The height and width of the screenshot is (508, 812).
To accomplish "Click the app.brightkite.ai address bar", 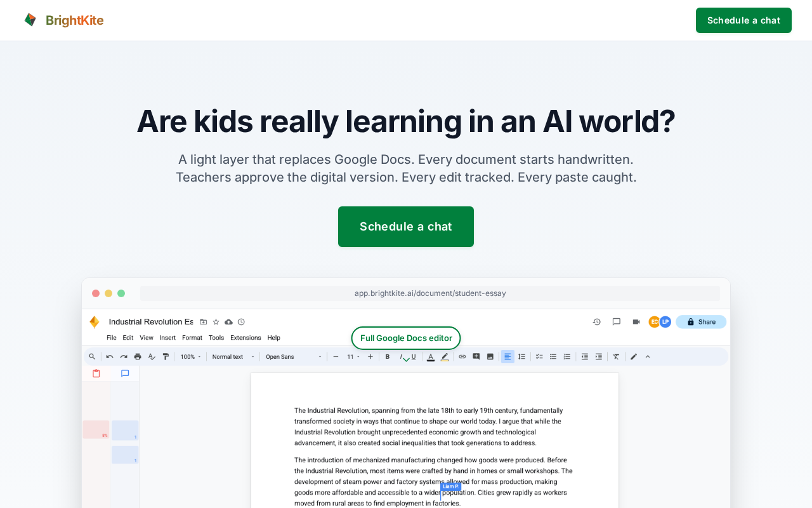I will [x=430, y=293].
